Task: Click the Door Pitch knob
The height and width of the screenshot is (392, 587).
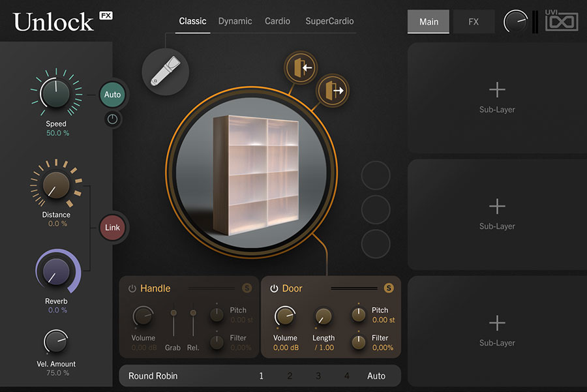Action: (359, 314)
